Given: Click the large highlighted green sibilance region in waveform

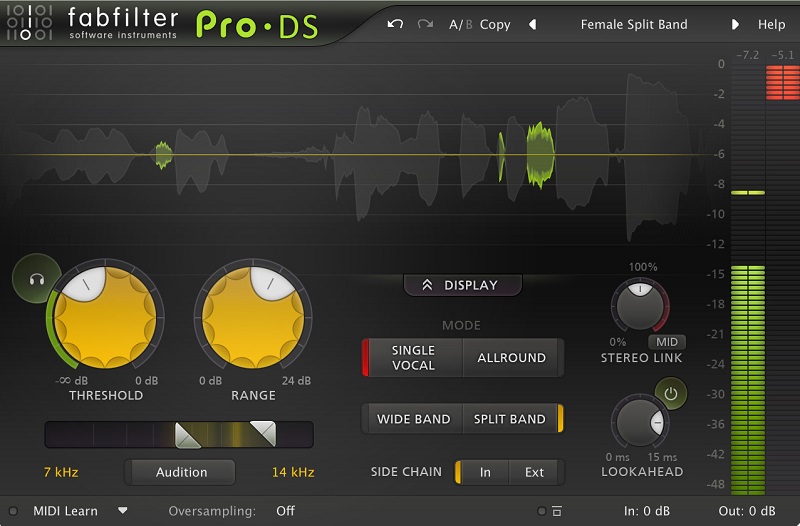Looking at the screenshot, I should [541, 155].
